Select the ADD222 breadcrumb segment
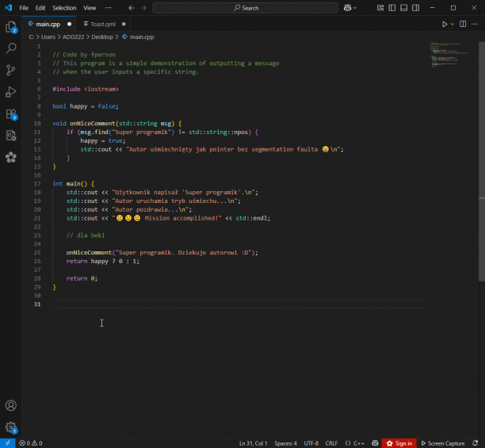Image resolution: width=485 pixels, height=448 pixels. [x=74, y=36]
